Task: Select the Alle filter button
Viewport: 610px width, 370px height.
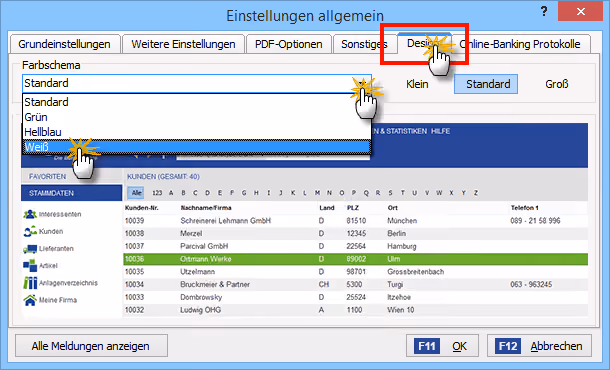Action: coord(136,193)
